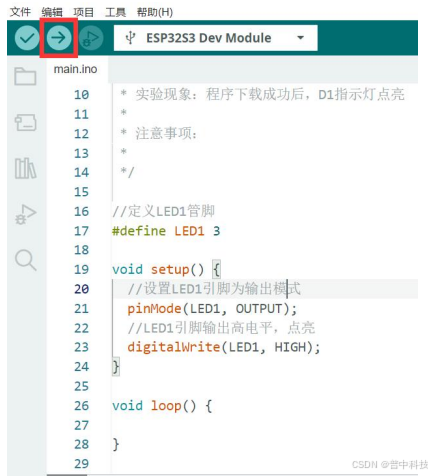The image size is (432, 476).
Task: Select the main.ino tab
Action: point(75,69)
